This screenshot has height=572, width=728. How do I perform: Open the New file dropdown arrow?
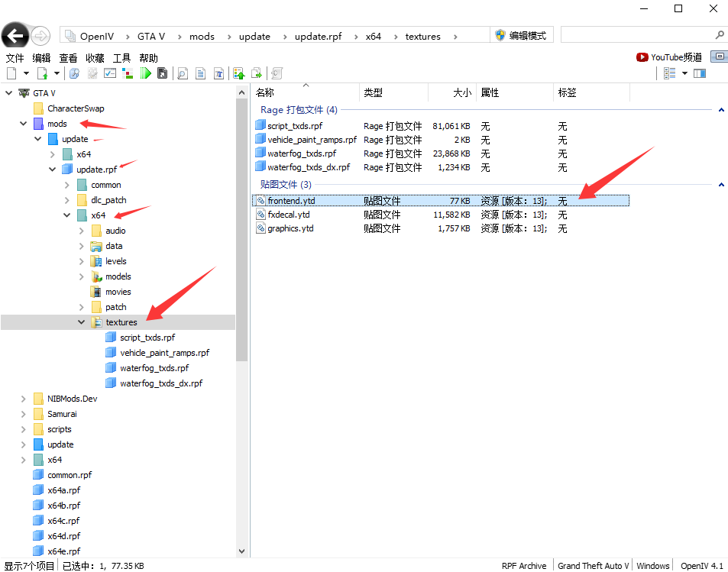click(27, 73)
